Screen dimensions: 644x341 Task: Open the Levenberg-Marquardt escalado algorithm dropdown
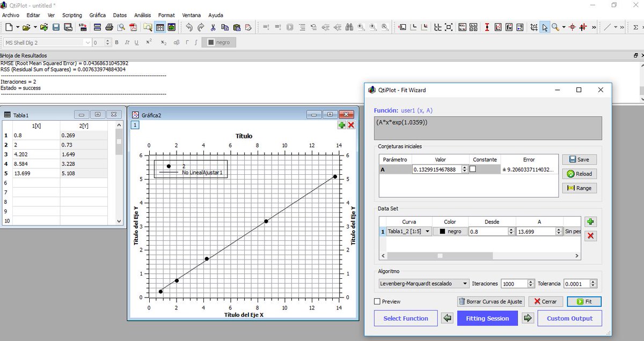coord(423,283)
